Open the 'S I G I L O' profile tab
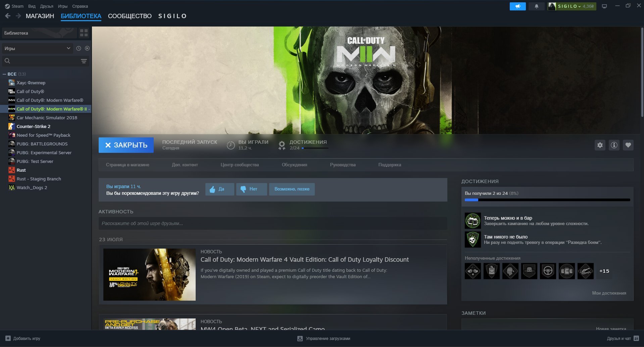 [172, 16]
